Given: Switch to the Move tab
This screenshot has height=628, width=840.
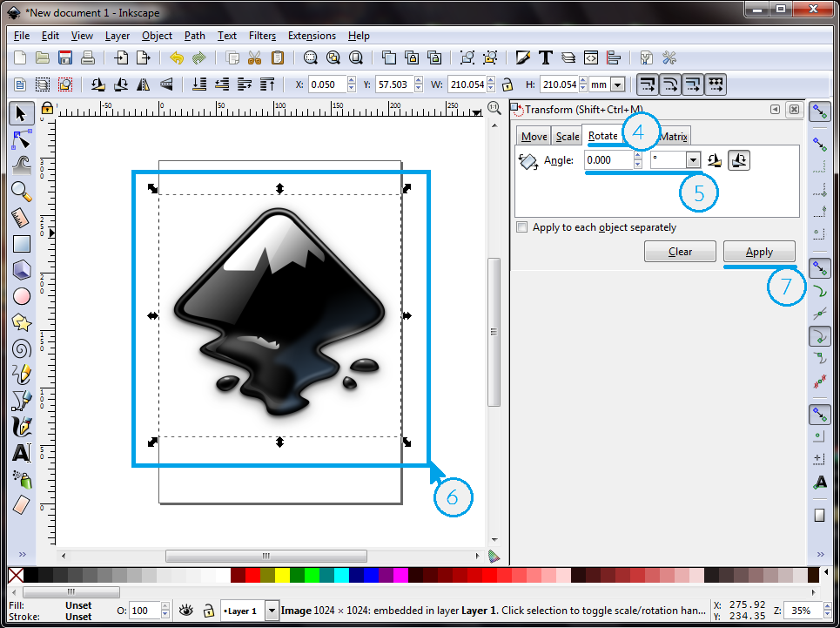Looking at the screenshot, I should click(x=534, y=136).
